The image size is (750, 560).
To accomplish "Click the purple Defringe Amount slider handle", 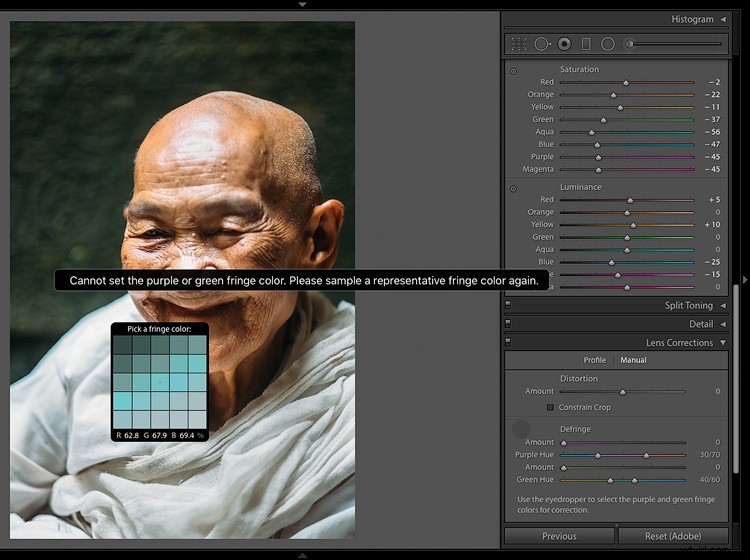I will tap(563, 443).
